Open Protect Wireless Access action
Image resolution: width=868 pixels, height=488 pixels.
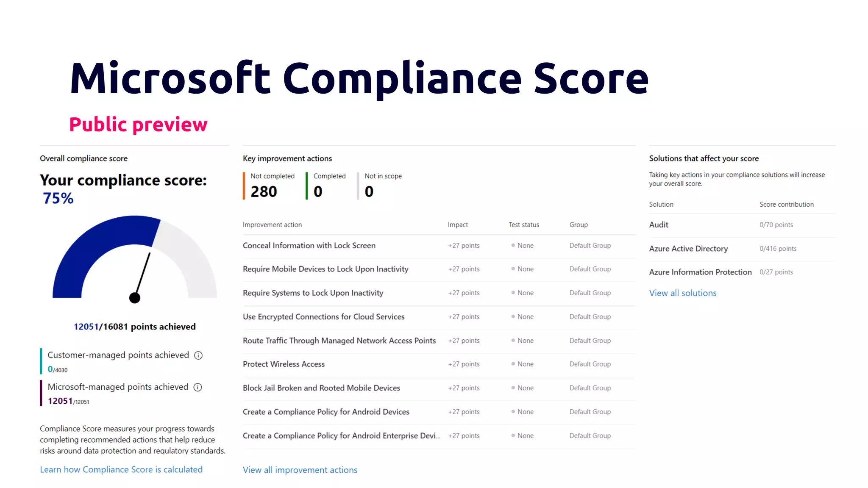tap(284, 364)
